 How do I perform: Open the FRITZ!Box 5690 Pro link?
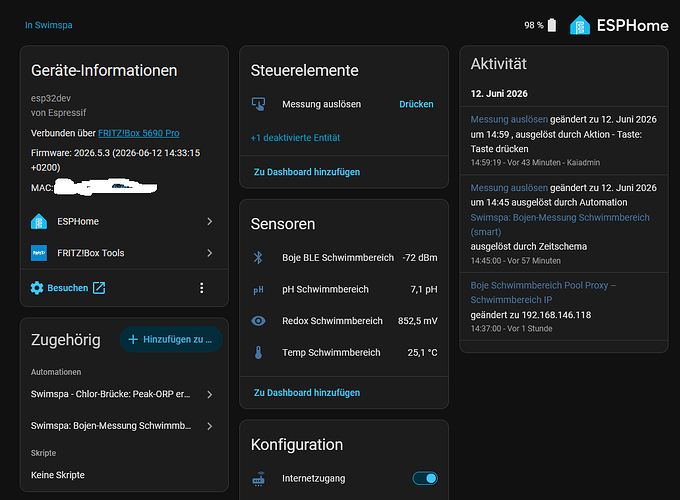[x=139, y=133]
